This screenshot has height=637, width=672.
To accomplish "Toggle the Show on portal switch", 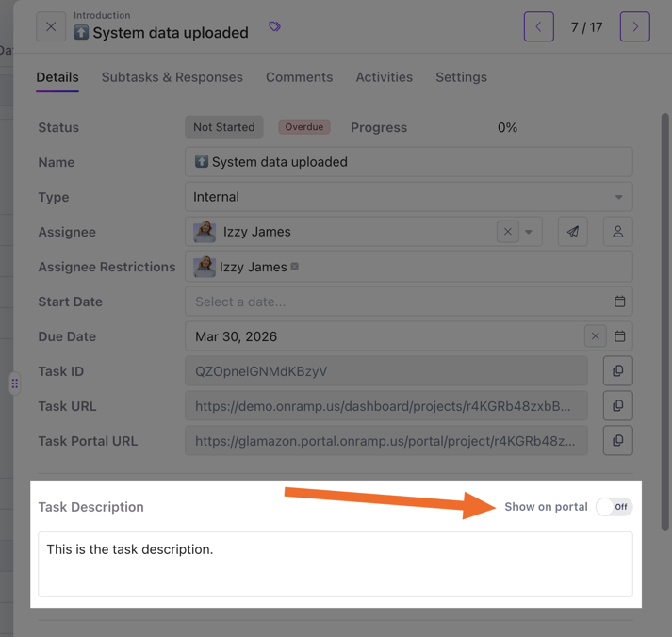I will [x=614, y=507].
